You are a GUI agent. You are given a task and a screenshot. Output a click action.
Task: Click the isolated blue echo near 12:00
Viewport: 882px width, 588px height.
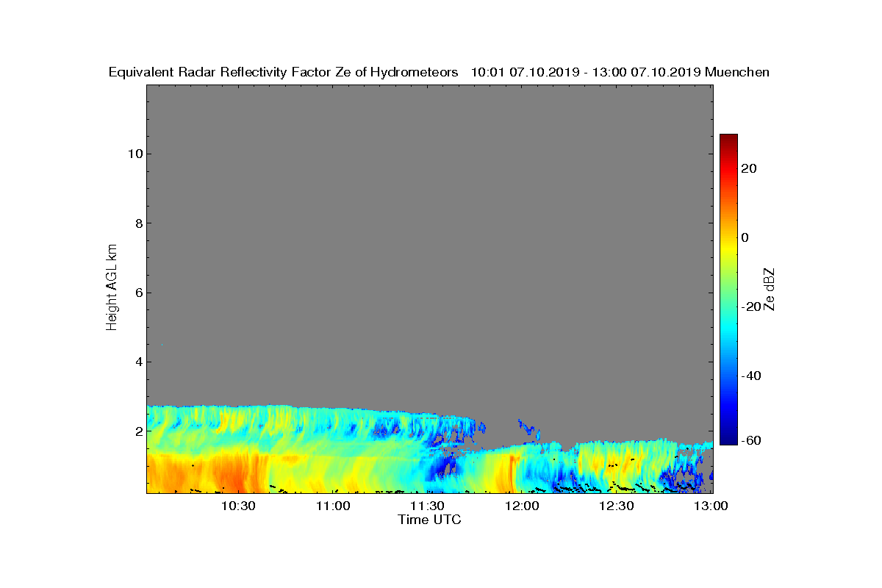pyautogui.click(x=528, y=426)
